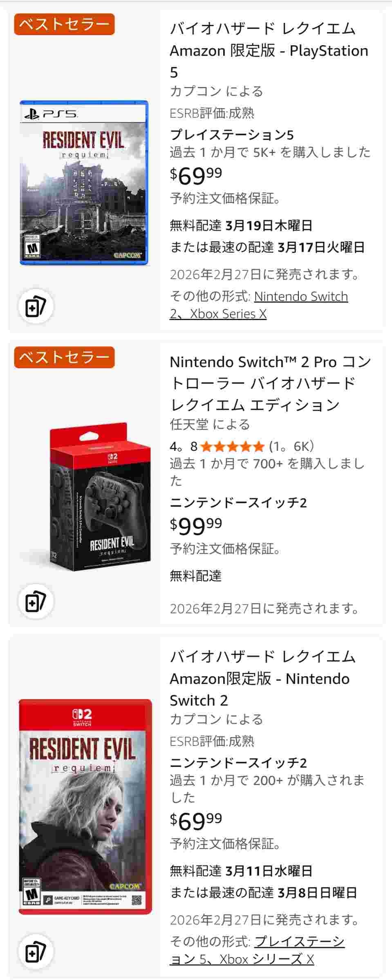Screen dimensions: 392x980
Task: Select the Nintendo Switch 2 format link on the PS5 card
Action: pyautogui.click(x=301, y=296)
